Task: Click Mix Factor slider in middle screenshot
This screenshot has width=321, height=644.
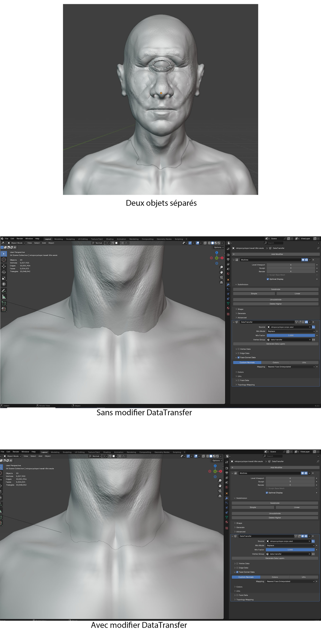Action: coord(291,335)
